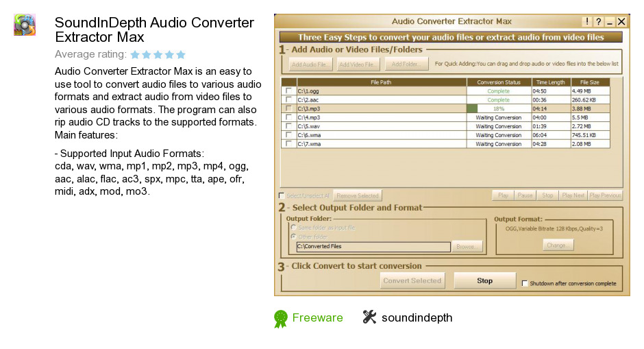This screenshot has height=349, width=644.
Task: Click the Add Video File button
Action: tap(358, 64)
